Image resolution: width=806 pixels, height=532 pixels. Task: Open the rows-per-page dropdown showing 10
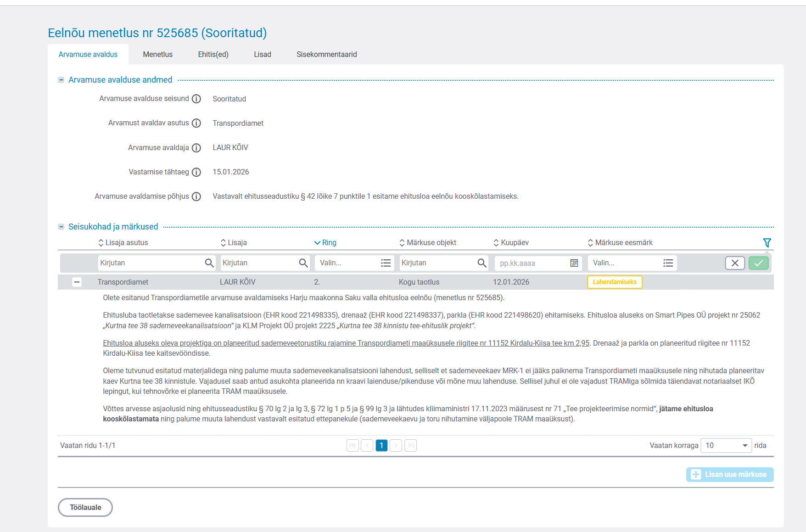tap(726, 446)
